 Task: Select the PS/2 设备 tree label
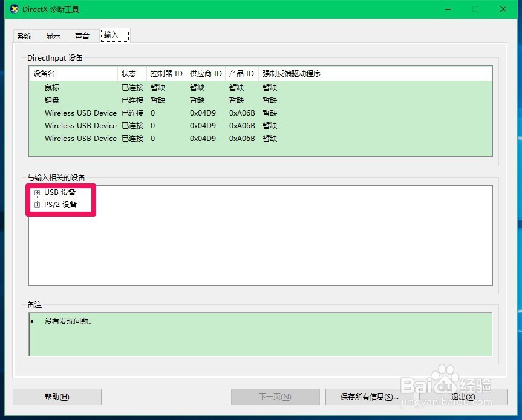(x=60, y=204)
